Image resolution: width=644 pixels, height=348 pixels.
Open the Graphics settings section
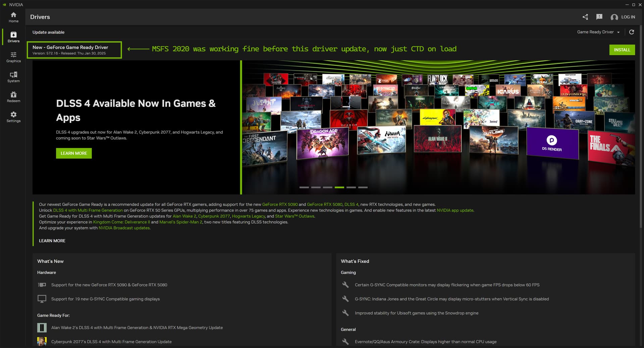13,57
